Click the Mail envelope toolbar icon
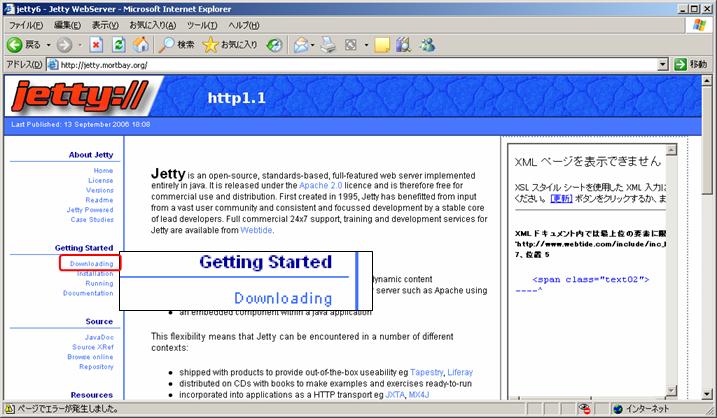The image size is (717, 418). pos(301,45)
